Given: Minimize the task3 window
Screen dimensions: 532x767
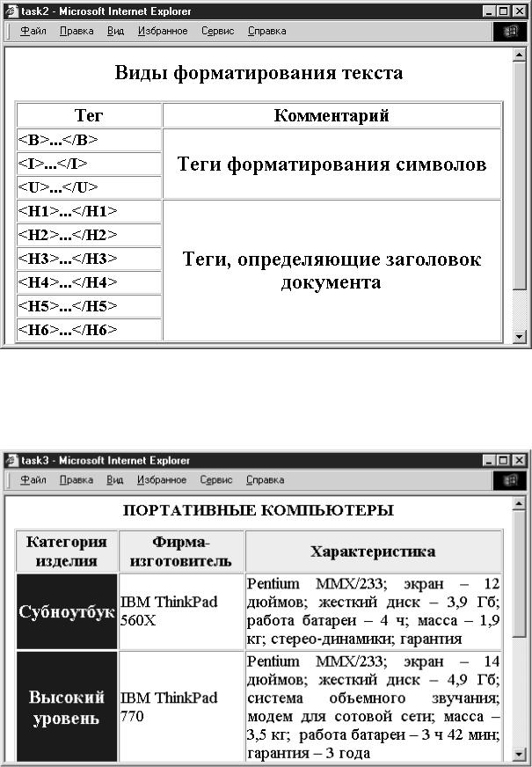Looking at the screenshot, I should point(489,460).
